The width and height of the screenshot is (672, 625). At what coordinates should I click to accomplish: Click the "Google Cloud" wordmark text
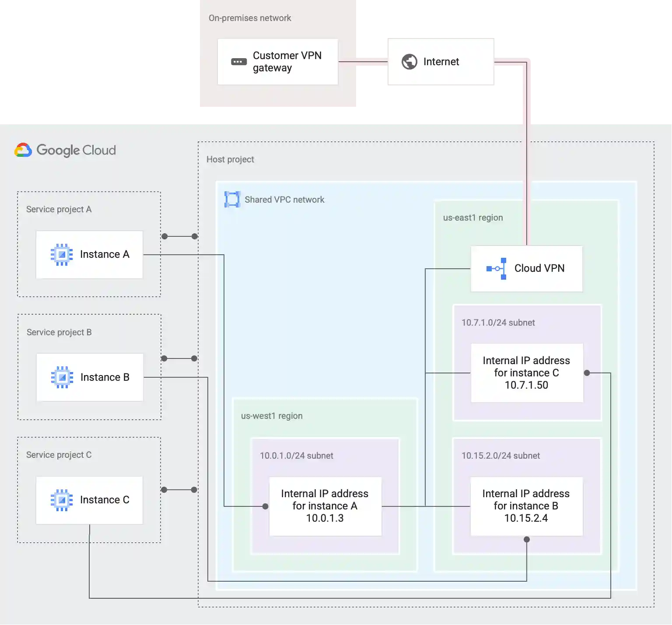76,151
